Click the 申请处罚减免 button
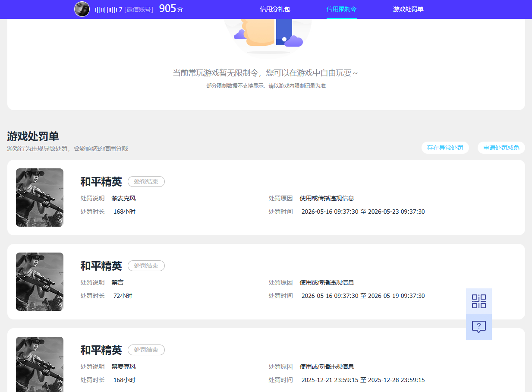The height and width of the screenshot is (392, 532). 501,148
